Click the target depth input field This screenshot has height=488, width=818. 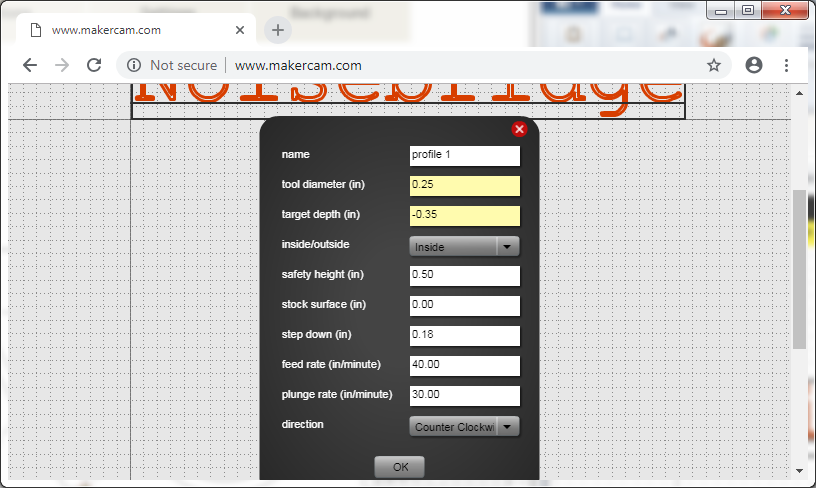[465, 215]
